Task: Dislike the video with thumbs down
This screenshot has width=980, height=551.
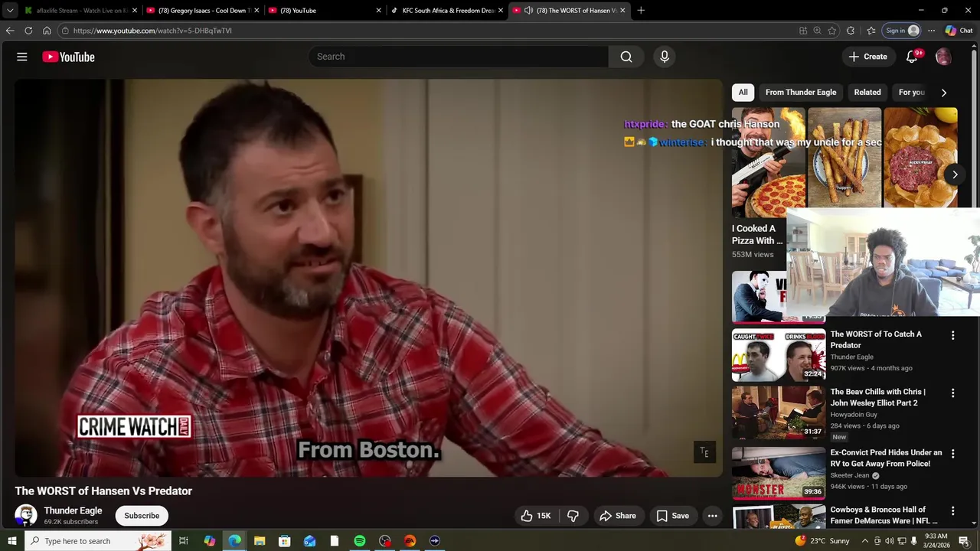Action: pyautogui.click(x=573, y=516)
